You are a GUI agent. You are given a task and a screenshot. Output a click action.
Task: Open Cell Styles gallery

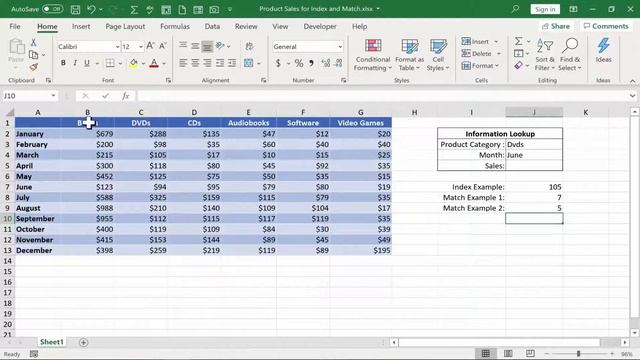pos(438,55)
